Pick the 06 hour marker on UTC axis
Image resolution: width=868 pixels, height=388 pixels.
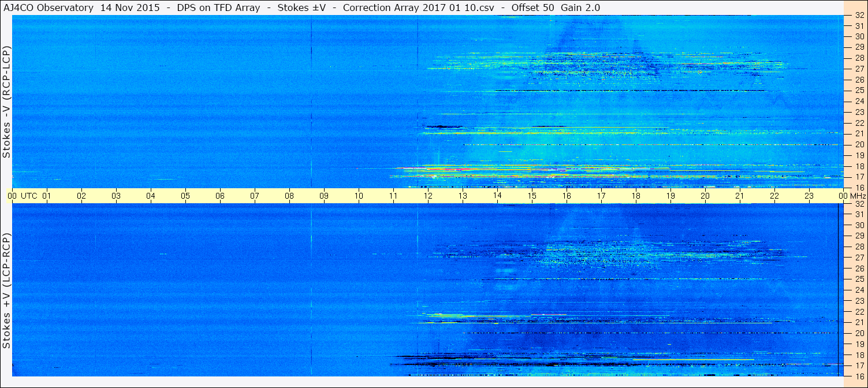220,196
